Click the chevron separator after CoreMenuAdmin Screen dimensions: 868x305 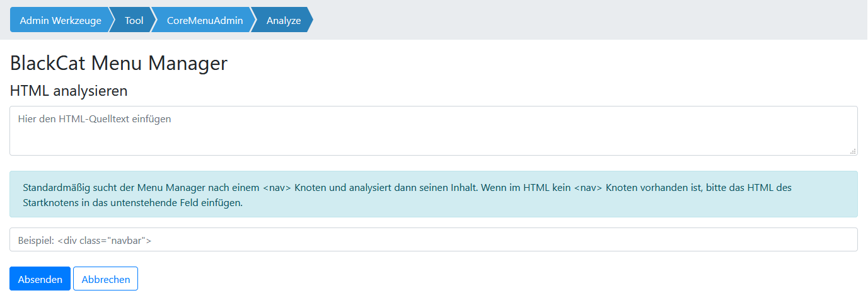pyautogui.click(x=253, y=20)
